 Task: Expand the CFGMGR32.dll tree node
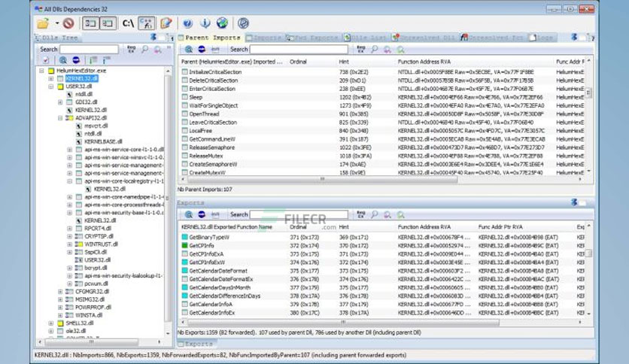[60, 292]
